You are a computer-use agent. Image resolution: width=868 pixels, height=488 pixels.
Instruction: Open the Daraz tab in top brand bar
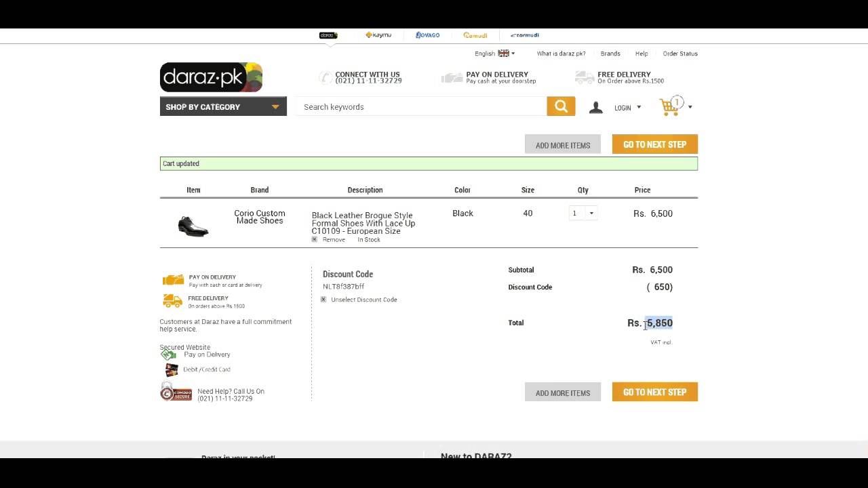click(x=328, y=35)
